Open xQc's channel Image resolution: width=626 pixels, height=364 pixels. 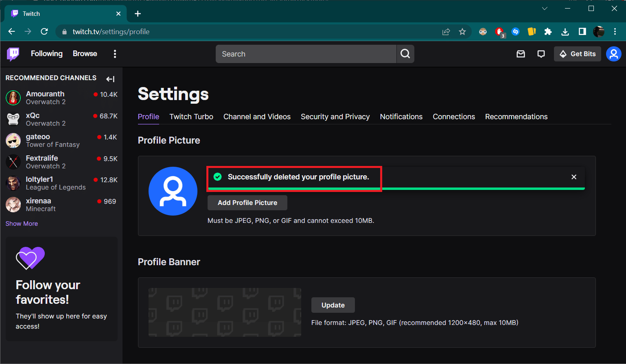[61, 119]
